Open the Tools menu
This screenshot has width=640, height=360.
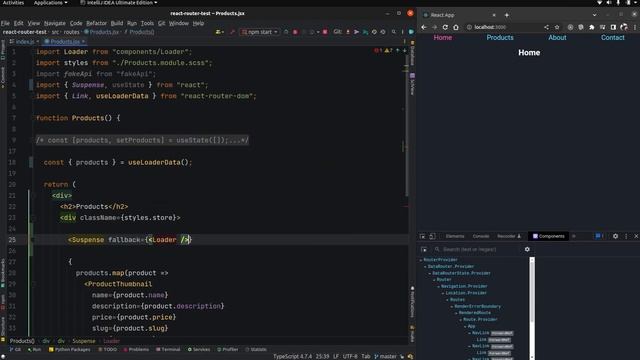pos(147,23)
